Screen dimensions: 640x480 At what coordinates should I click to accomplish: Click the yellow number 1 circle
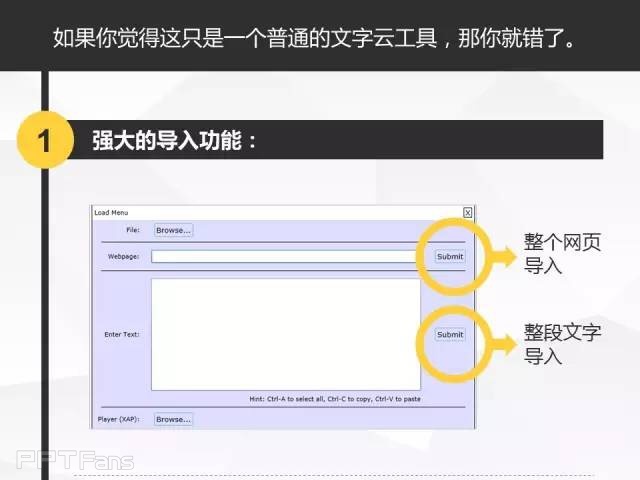point(43,140)
